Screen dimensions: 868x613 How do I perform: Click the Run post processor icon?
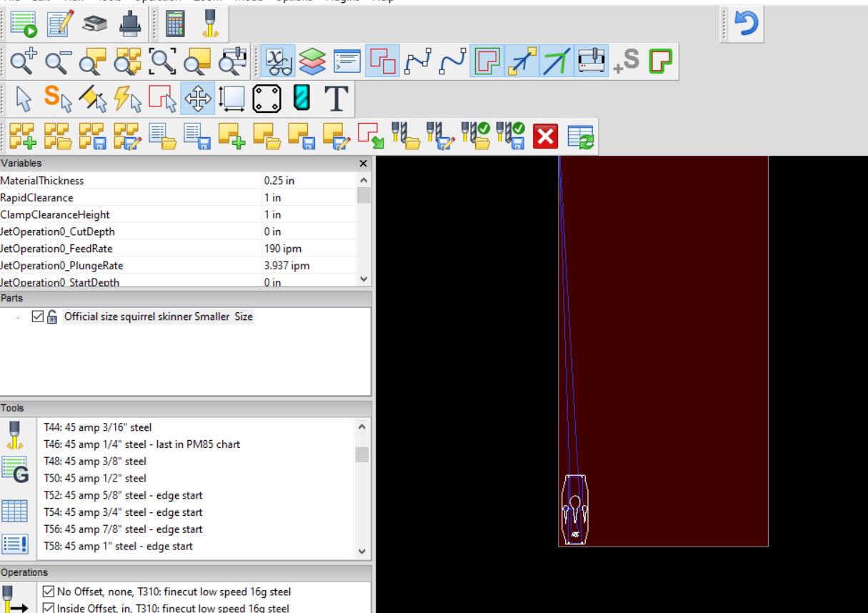[24, 25]
